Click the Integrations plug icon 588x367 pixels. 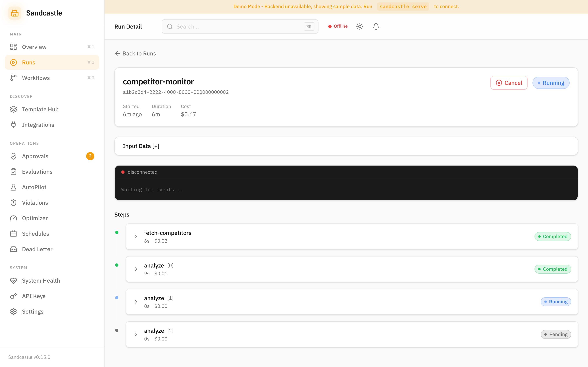click(x=13, y=125)
